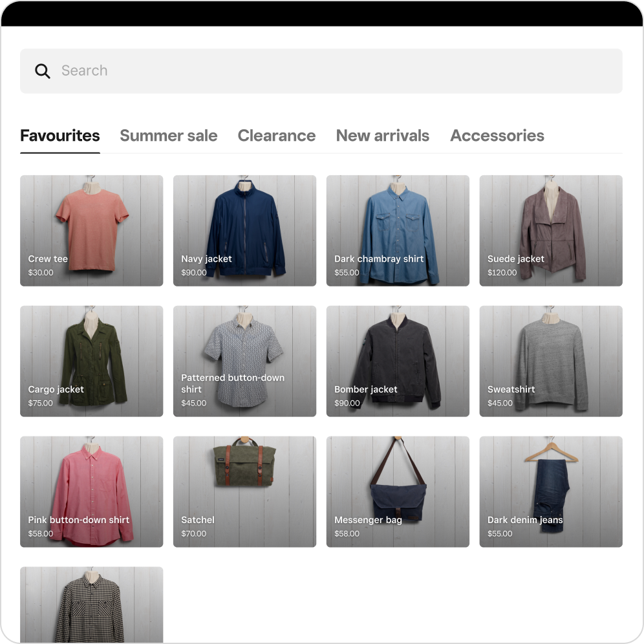The width and height of the screenshot is (644, 644).
Task: Select the Cargo jacket product card
Action: pos(92,361)
